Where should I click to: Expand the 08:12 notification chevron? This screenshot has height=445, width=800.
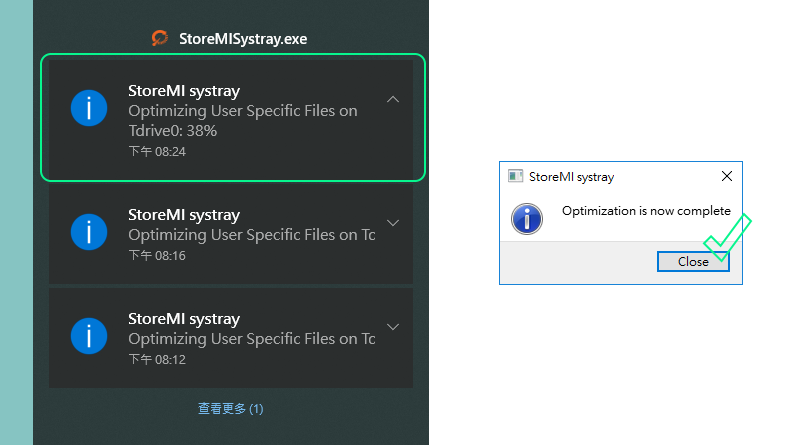tap(393, 327)
